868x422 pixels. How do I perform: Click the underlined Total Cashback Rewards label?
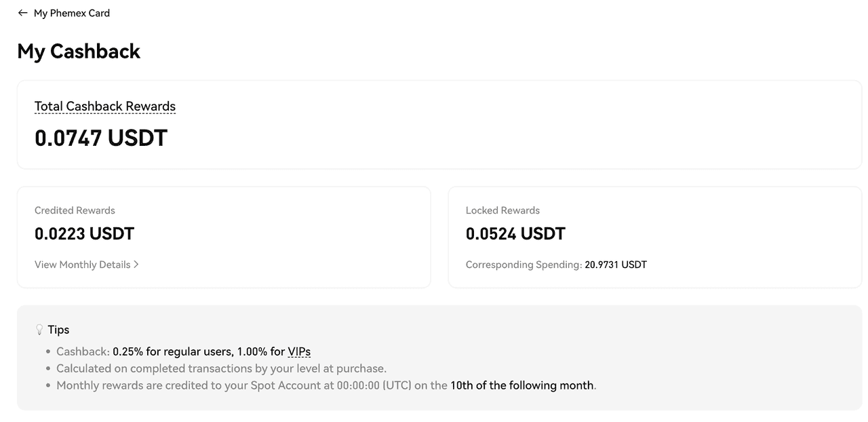click(105, 107)
